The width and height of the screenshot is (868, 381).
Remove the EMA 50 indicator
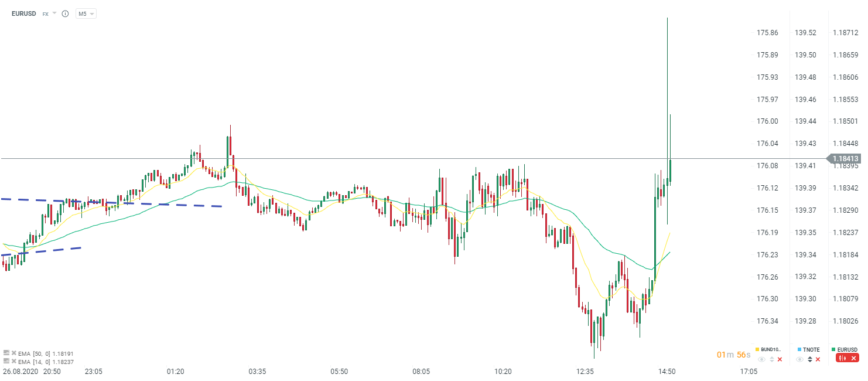(x=13, y=353)
